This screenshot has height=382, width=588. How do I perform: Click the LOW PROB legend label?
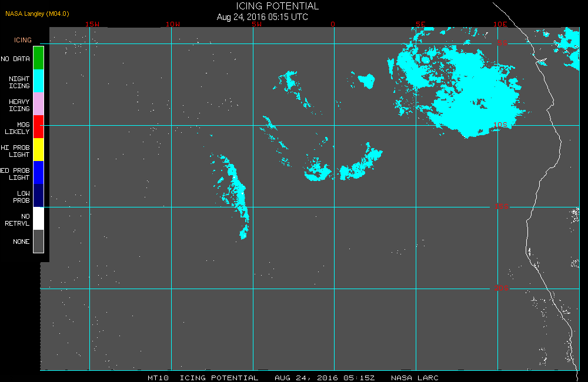click(x=21, y=197)
